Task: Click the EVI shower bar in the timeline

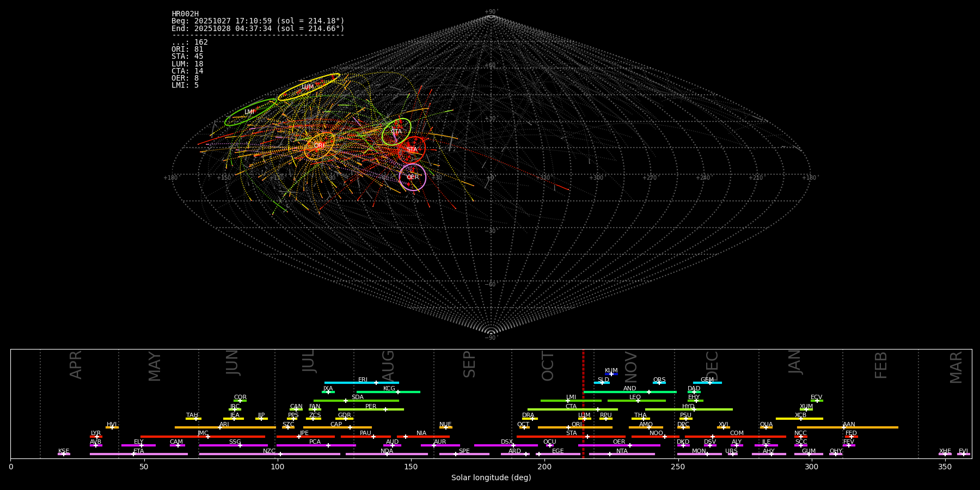Action: coord(964,454)
